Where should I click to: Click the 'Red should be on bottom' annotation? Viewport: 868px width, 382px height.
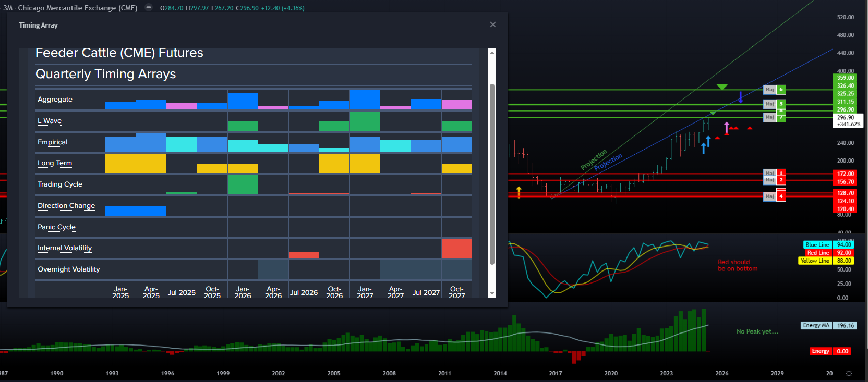(x=738, y=265)
